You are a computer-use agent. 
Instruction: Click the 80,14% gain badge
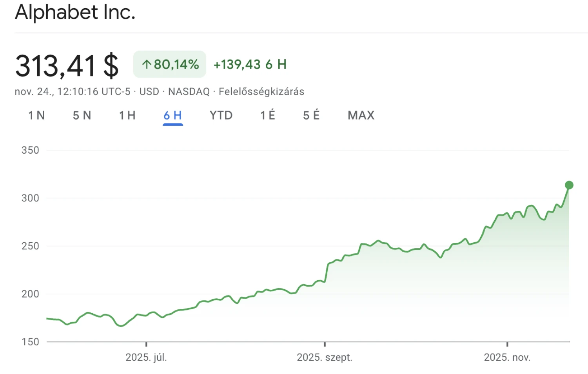pyautogui.click(x=170, y=64)
